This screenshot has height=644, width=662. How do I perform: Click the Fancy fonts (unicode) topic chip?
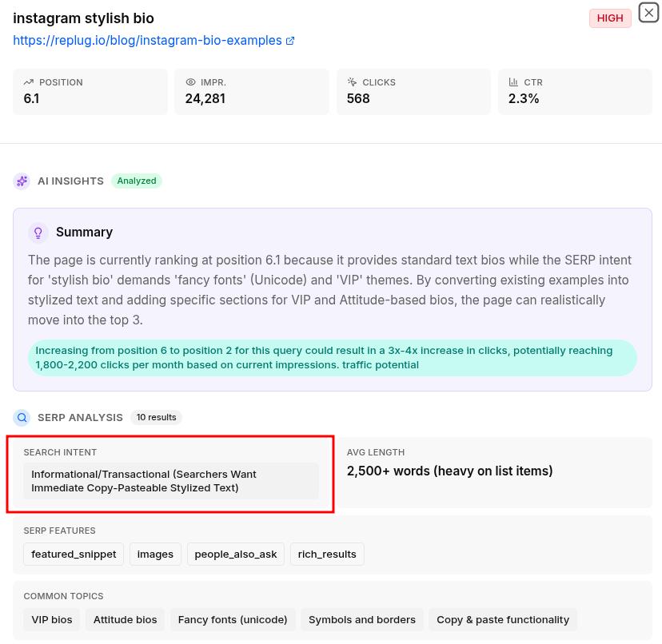(x=232, y=619)
